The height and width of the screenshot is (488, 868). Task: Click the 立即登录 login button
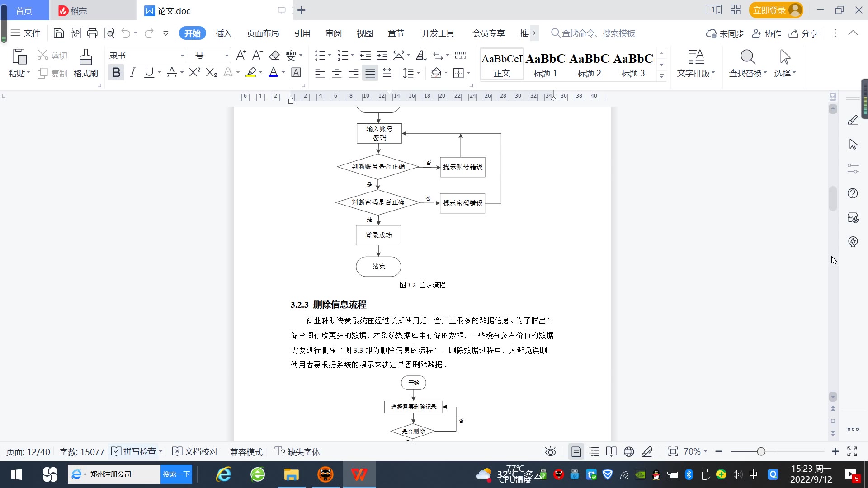(769, 10)
